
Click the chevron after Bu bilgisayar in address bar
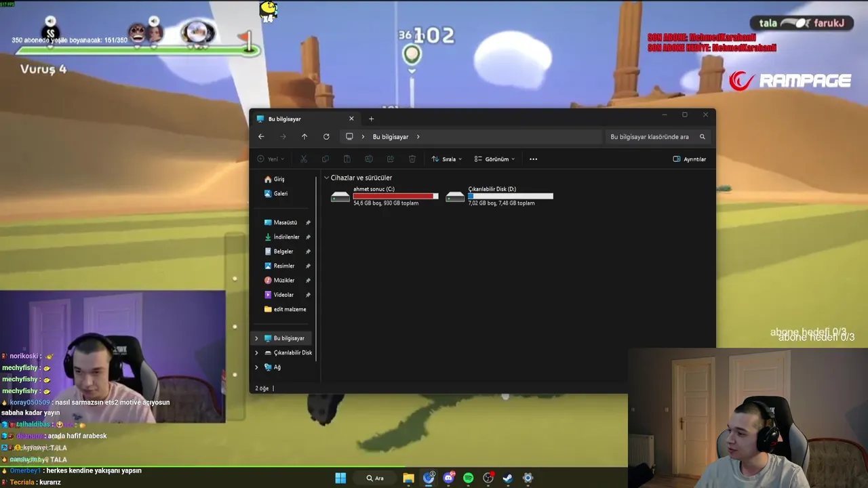418,137
